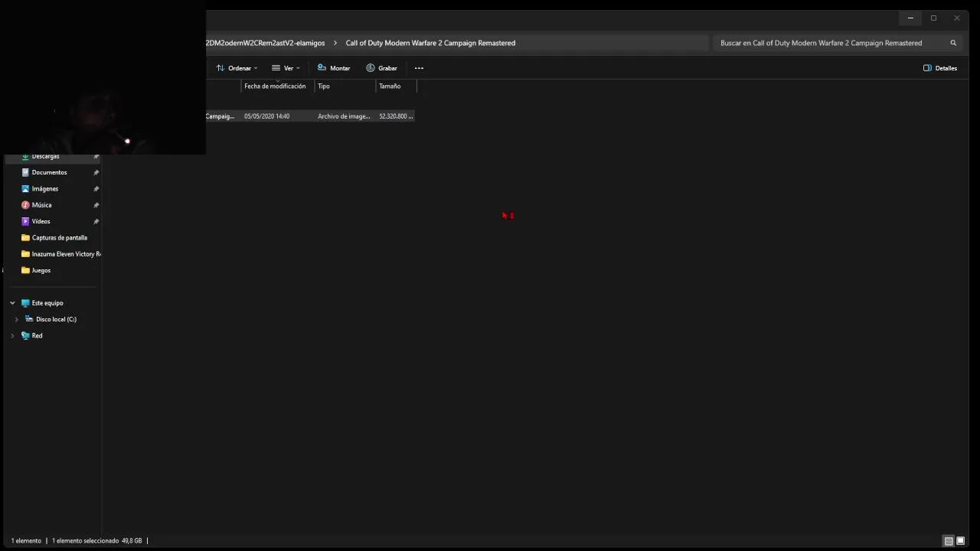Click the 1 elemento seleccionado 49,8 GB text

[x=96, y=540]
